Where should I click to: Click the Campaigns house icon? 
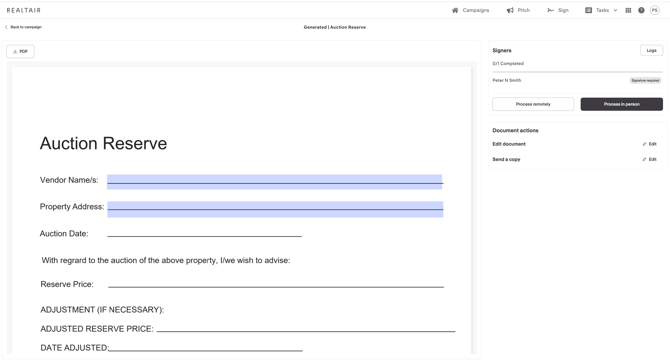[455, 10]
